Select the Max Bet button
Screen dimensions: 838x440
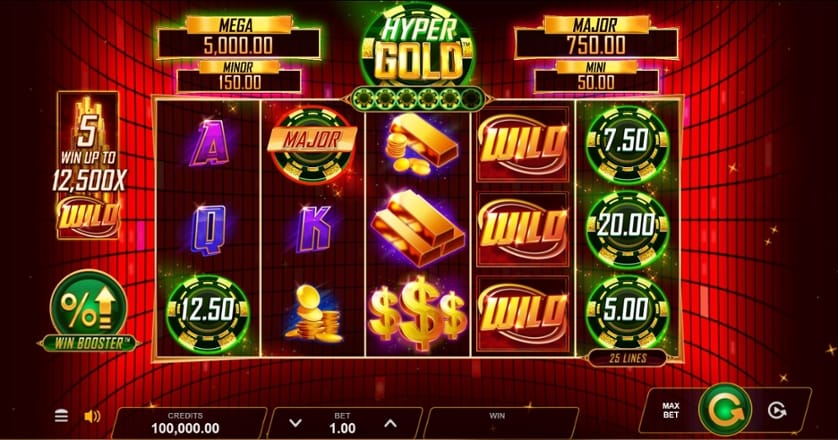coord(671,410)
